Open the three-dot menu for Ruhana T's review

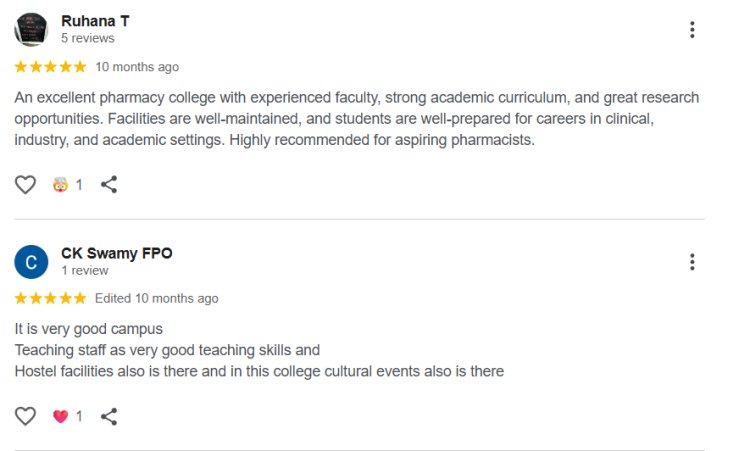[692, 30]
